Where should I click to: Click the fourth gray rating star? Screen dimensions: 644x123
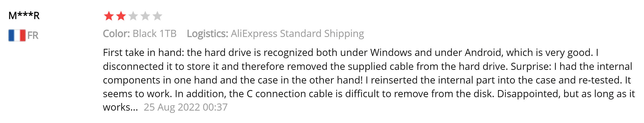(x=145, y=16)
